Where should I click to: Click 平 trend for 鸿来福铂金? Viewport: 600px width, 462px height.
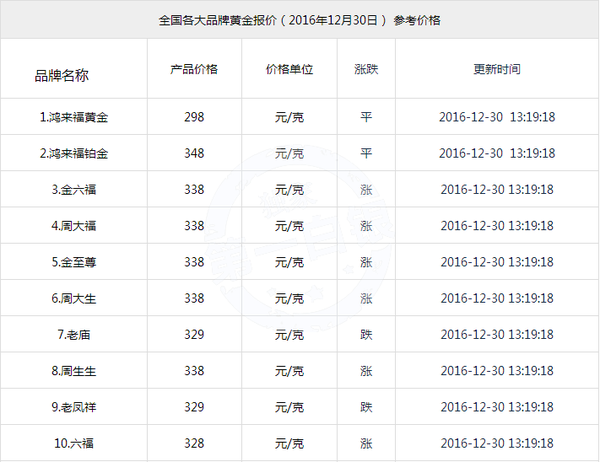[x=366, y=153]
